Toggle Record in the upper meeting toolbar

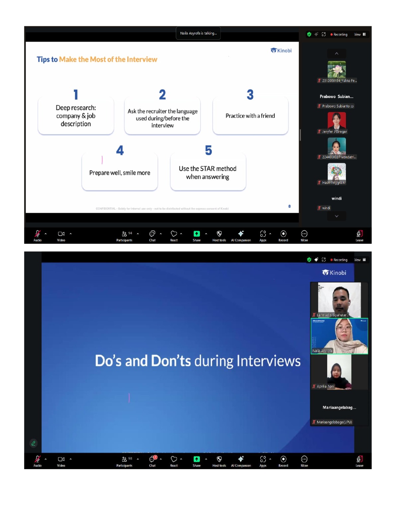[x=283, y=235]
